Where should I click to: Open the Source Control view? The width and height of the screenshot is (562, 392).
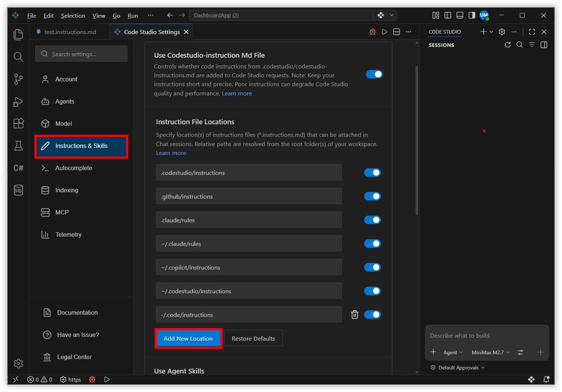[x=18, y=79]
